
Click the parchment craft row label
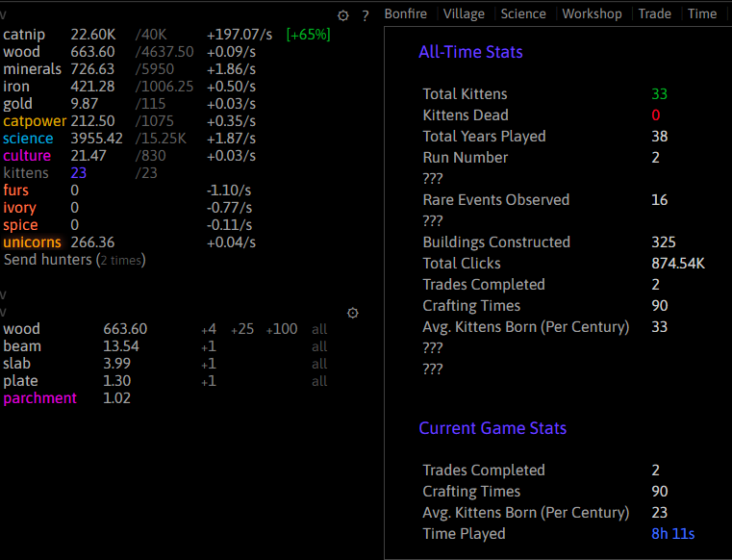coord(39,398)
